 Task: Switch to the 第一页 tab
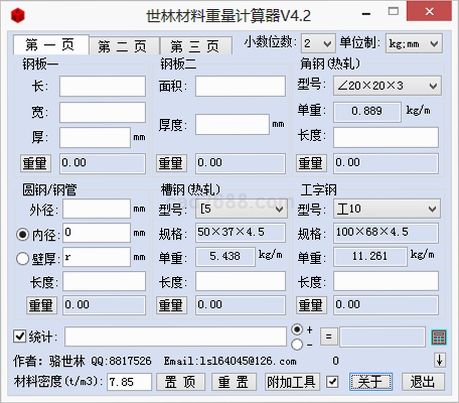pos(51,45)
